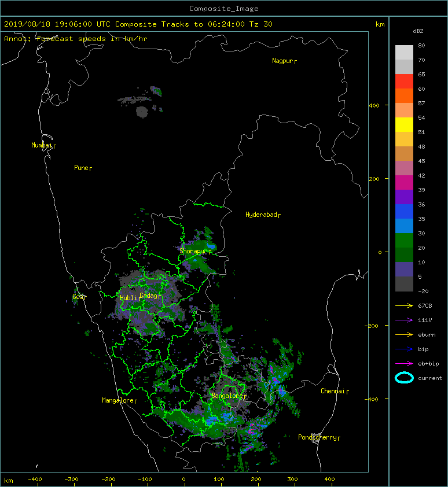
Task: Click the -400 km horizontal axis label
Action: (35, 479)
